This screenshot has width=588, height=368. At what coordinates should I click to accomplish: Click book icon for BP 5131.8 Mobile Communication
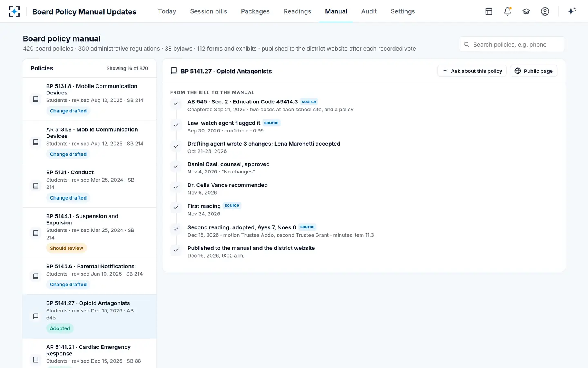coord(36,99)
